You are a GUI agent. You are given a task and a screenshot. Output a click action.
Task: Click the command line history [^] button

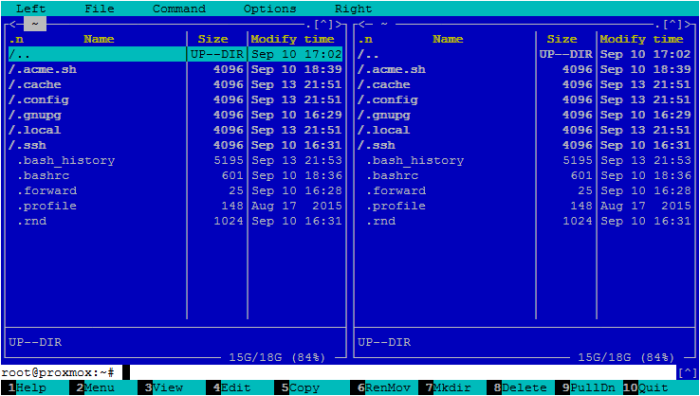click(688, 372)
